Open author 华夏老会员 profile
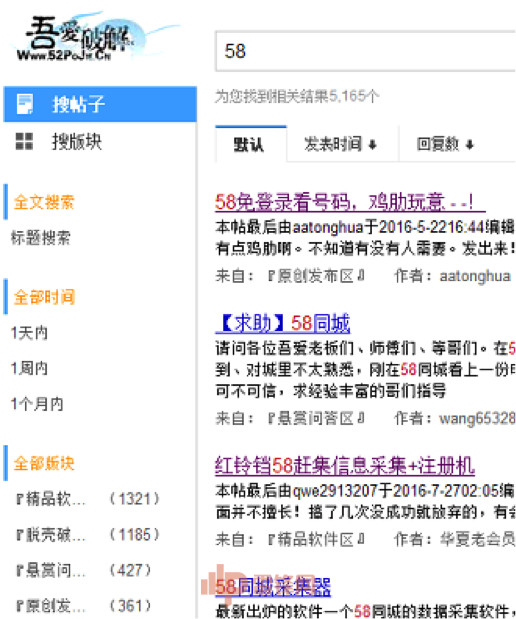This screenshot has width=516, height=619. 477,539
